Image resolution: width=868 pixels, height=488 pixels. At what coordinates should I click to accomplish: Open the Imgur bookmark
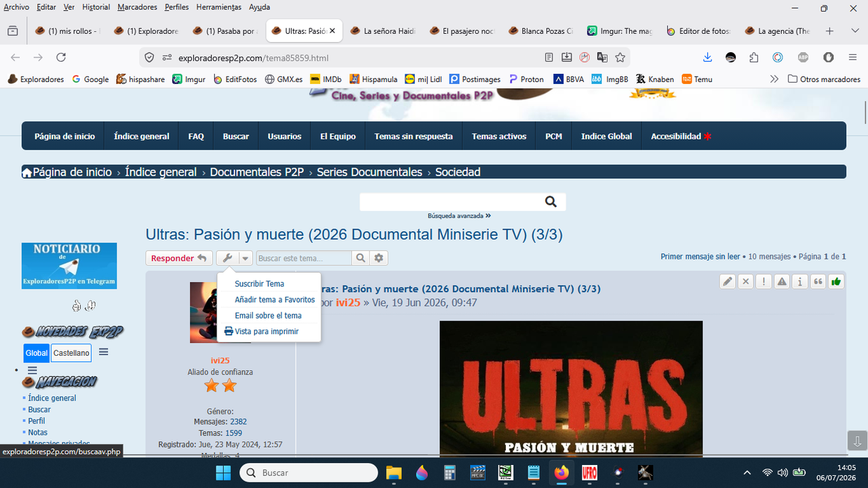click(x=189, y=79)
